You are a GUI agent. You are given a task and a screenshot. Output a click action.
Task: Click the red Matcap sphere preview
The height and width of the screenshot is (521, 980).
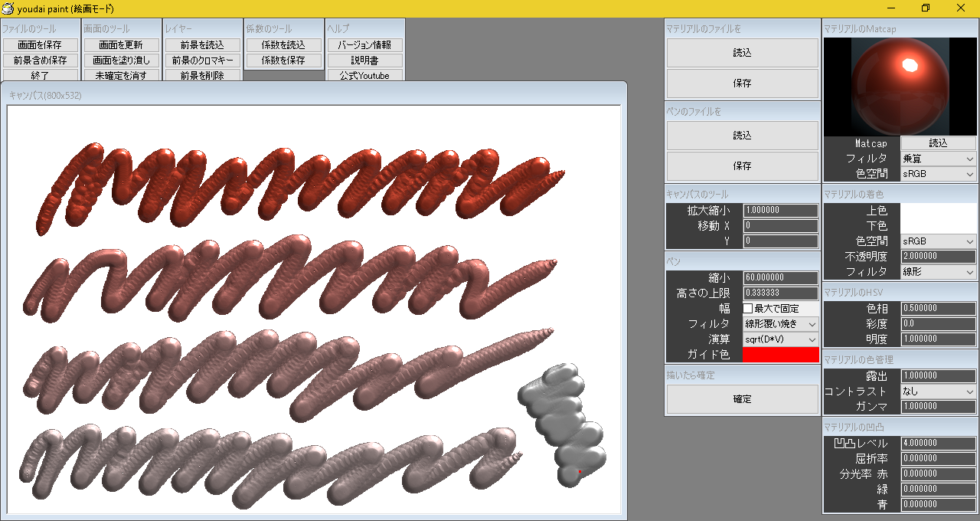(x=900, y=87)
